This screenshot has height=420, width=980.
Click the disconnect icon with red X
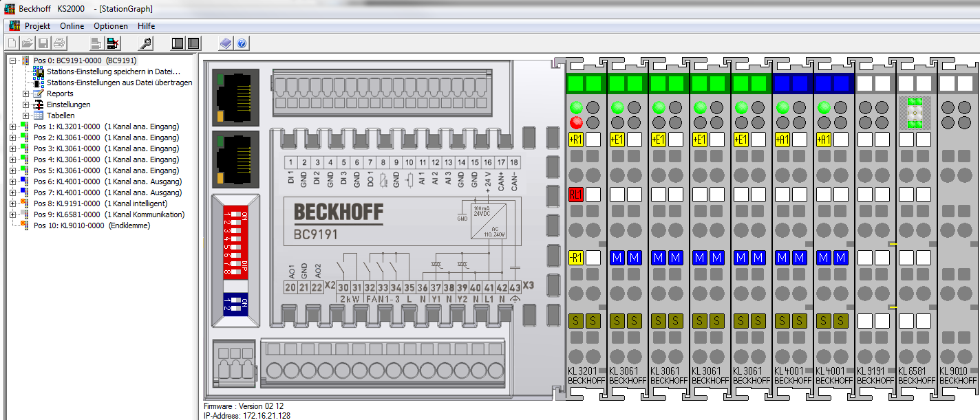(113, 43)
